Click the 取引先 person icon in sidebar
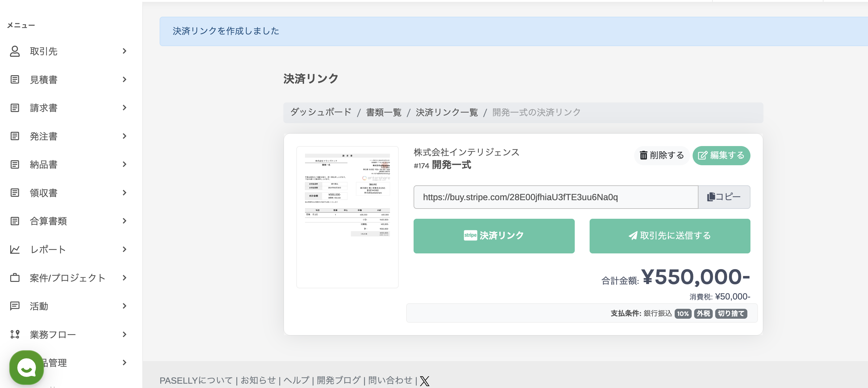Image resolution: width=868 pixels, height=388 pixels. 15,51
